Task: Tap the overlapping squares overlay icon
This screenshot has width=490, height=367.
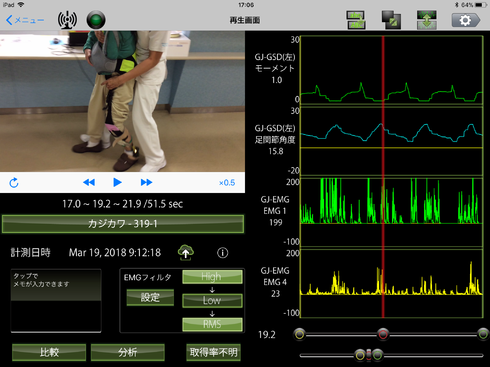Action: [391, 20]
